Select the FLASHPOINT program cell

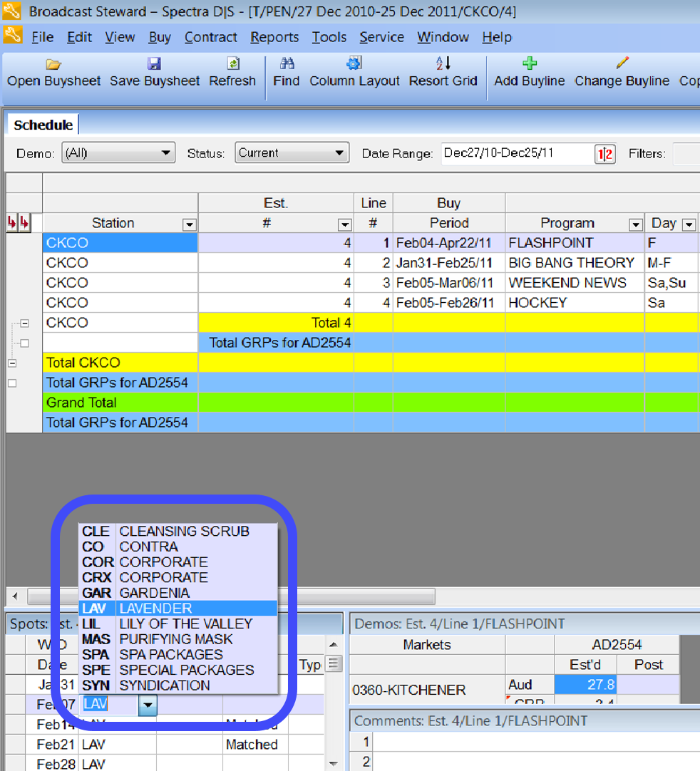coord(575,243)
